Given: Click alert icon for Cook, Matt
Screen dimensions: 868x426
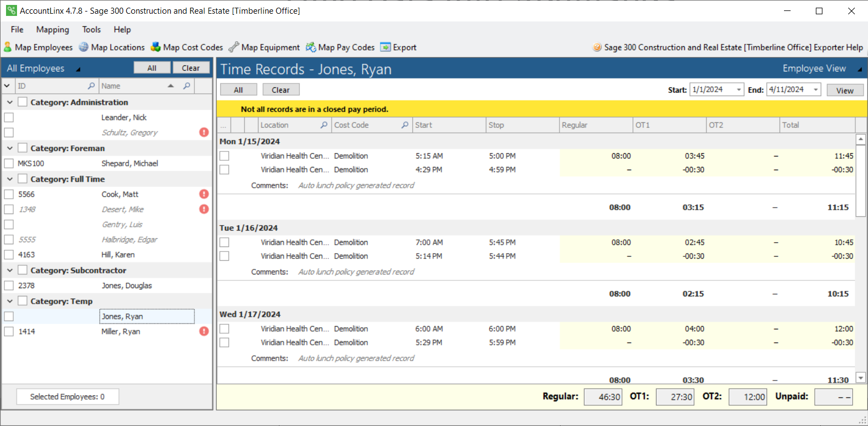Looking at the screenshot, I should click(x=204, y=194).
